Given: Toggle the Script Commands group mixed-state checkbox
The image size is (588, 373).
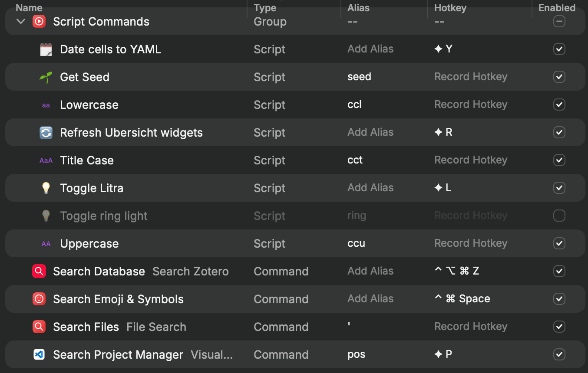Looking at the screenshot, I should pos(559,21).
